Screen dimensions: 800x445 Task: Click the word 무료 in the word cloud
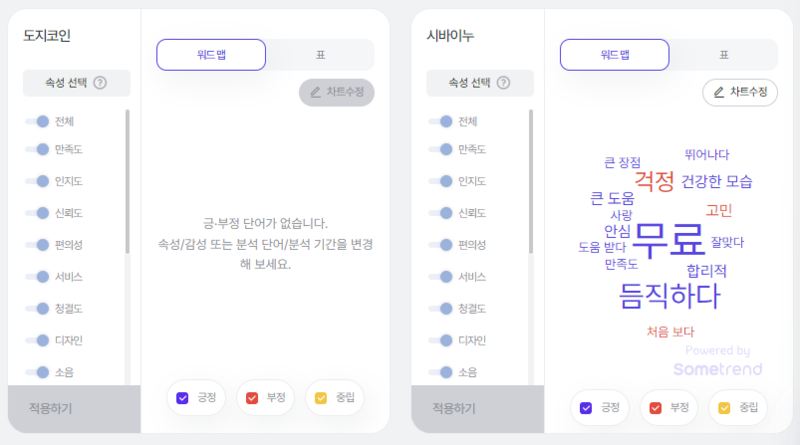pyautogui.click(x=668, y=239)
